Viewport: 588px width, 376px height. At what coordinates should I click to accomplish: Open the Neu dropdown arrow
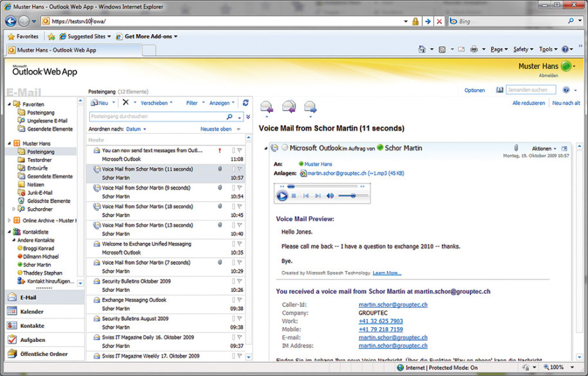(114, 103)
